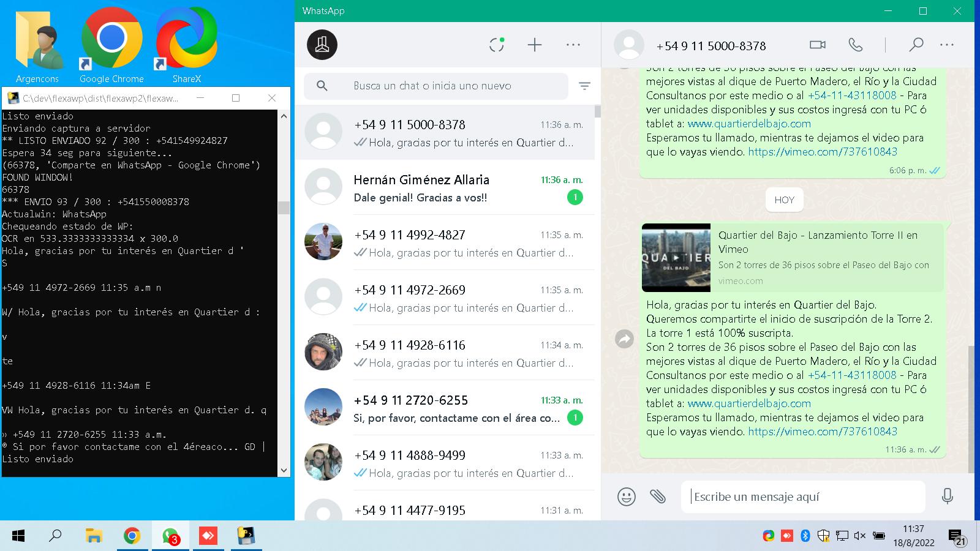980x551 pixels.
Task: Click the attach file paperclip icon
Action: point(658,496)
